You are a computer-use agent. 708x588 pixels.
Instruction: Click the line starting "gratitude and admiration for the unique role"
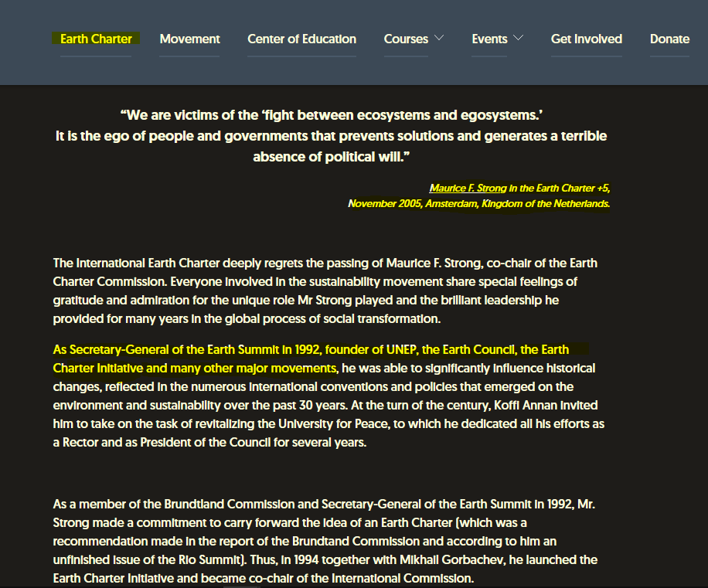[x=305, y=300]
